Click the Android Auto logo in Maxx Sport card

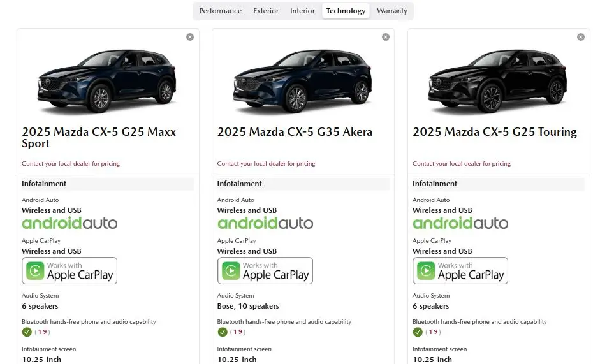[69, 223]
